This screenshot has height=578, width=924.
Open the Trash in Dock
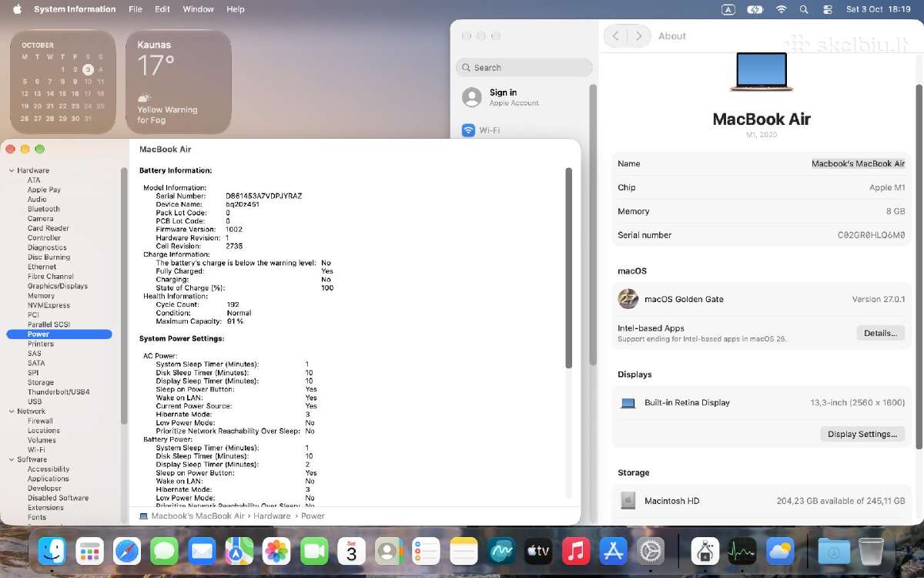(x=871, y=551)
